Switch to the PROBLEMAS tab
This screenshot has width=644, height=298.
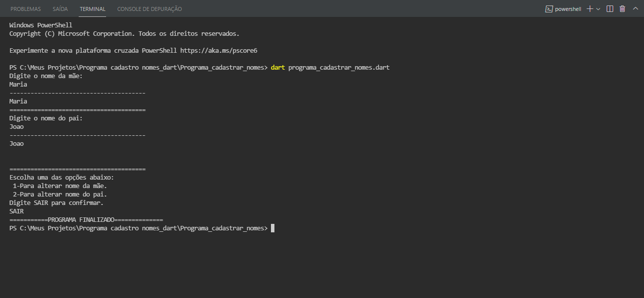coord(25,9)
